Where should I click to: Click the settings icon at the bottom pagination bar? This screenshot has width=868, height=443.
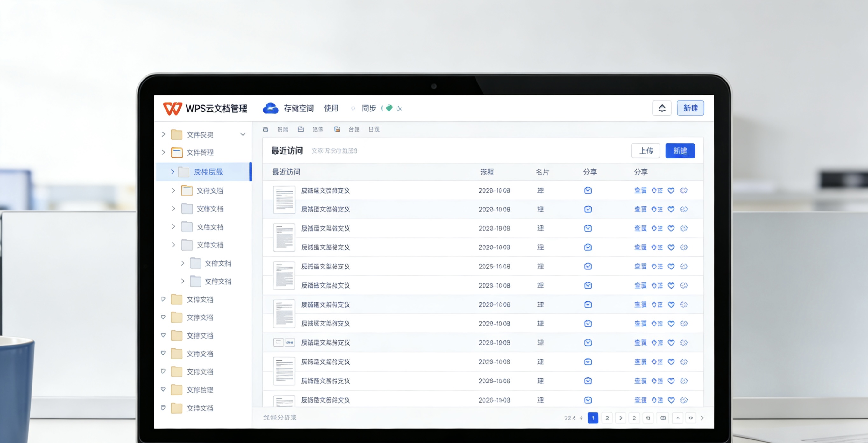coord(648,418)
